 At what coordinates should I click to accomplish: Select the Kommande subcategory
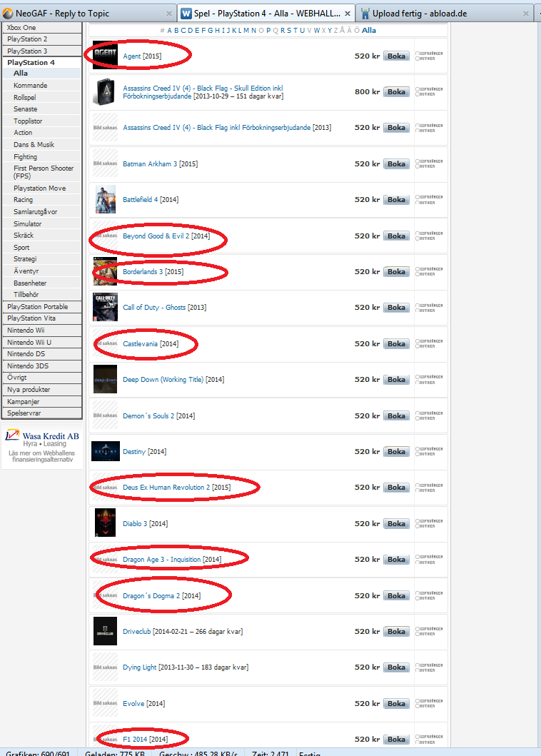[x=47, y=86]
